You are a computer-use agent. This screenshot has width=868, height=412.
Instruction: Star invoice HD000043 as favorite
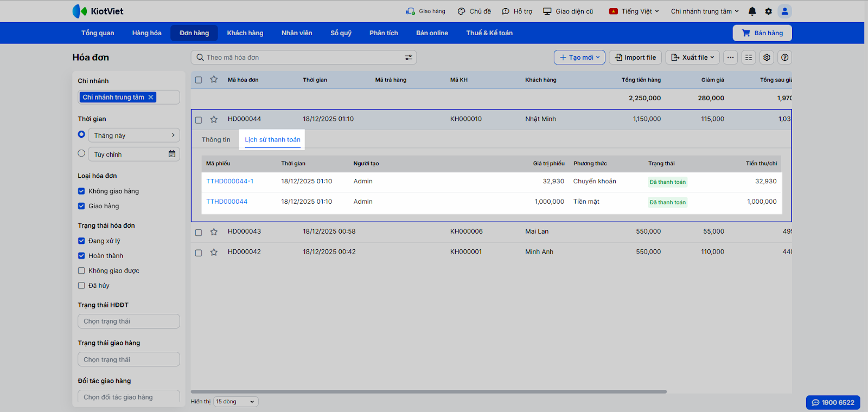click(214, 232)
